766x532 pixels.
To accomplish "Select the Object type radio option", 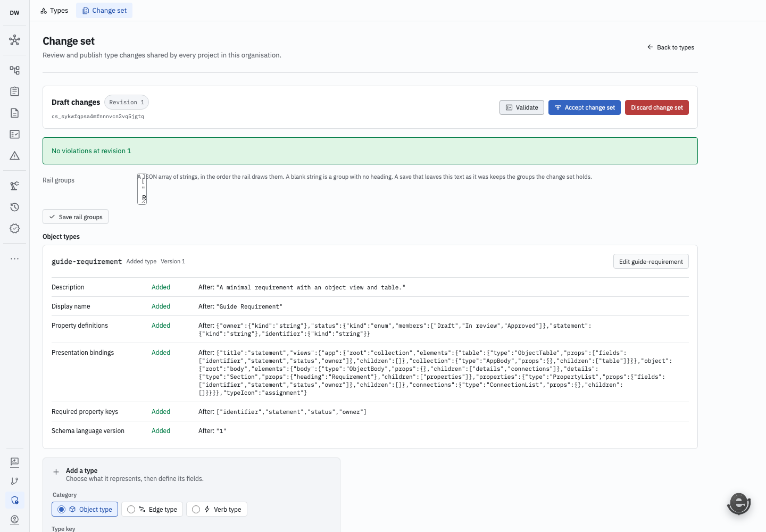I will (85, 509).
